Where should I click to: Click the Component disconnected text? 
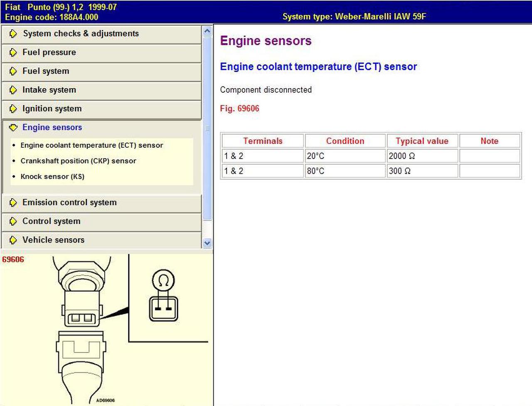266,90
